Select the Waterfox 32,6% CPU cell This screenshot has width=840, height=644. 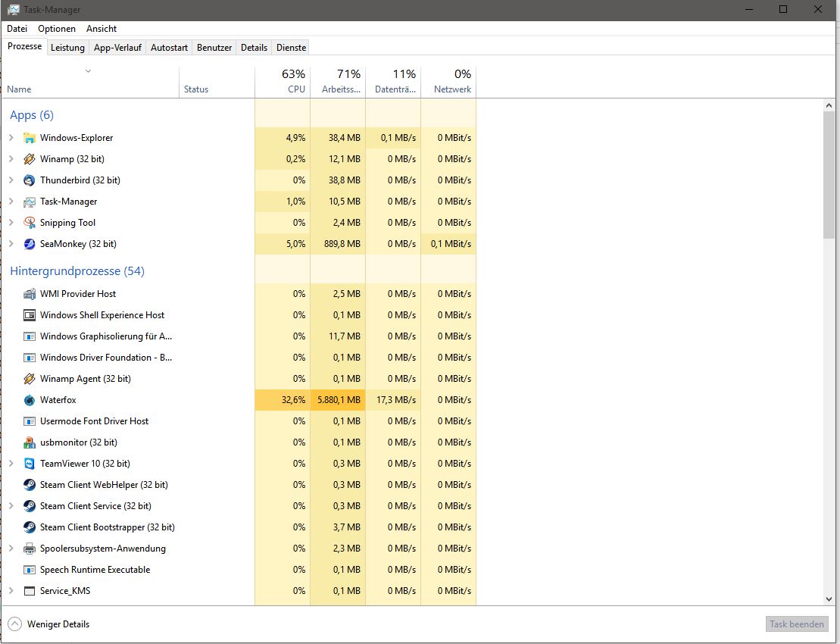(x=283, y=400)
